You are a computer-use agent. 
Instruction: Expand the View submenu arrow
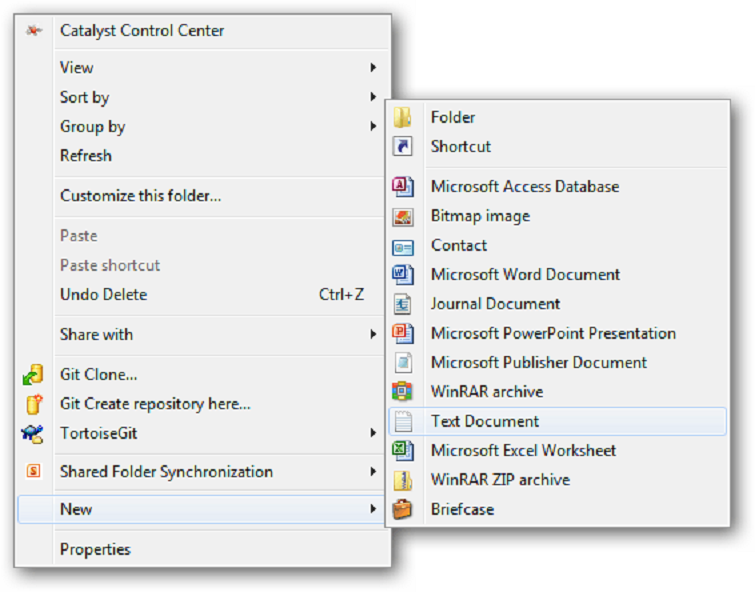click(x=373, y=68)
